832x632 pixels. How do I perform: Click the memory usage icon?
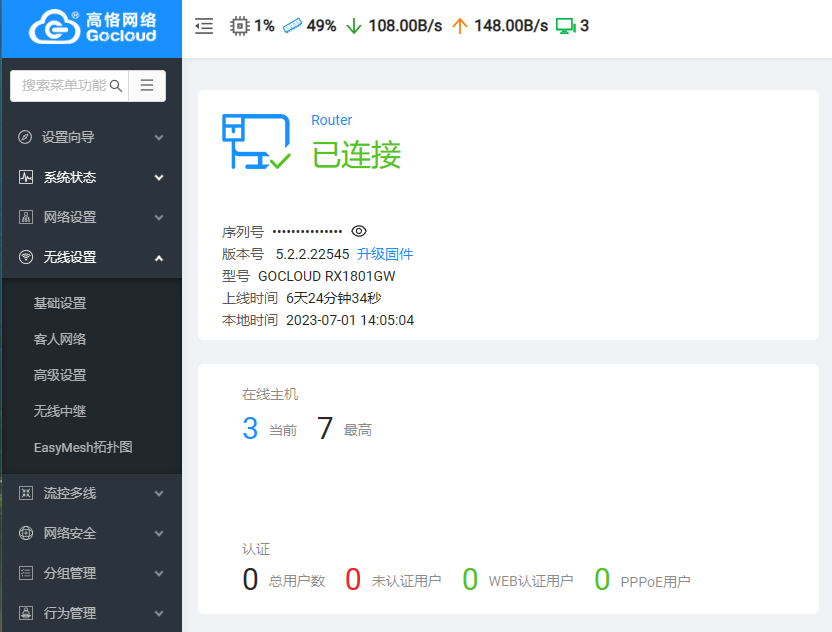[x=292, y=26]
